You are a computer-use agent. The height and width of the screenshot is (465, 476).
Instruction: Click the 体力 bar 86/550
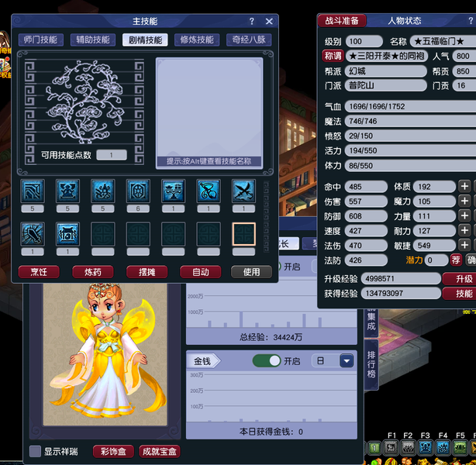click(x=410, y=166)
